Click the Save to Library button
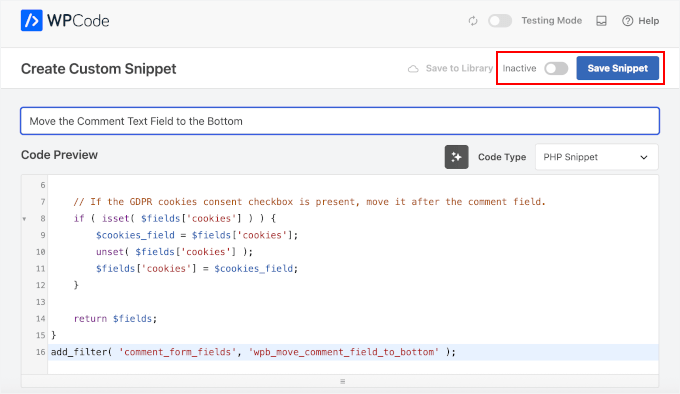 450,68
